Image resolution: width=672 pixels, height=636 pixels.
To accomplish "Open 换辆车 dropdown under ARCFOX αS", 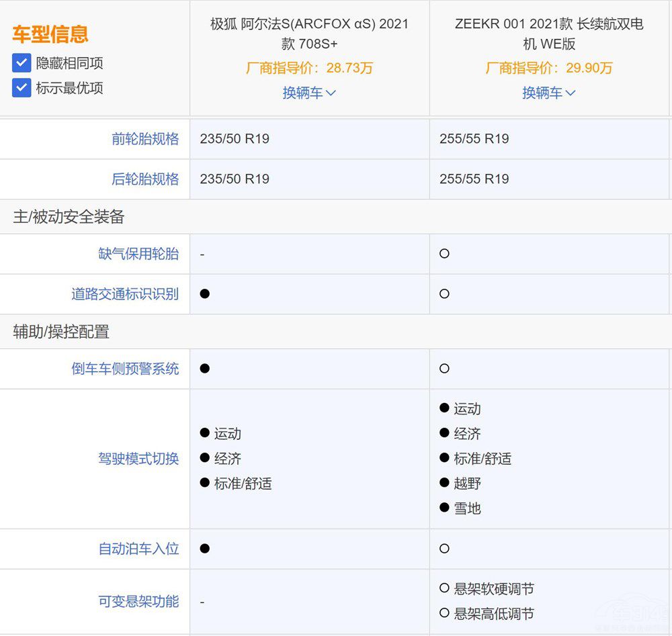I will [x=309, y=93].
